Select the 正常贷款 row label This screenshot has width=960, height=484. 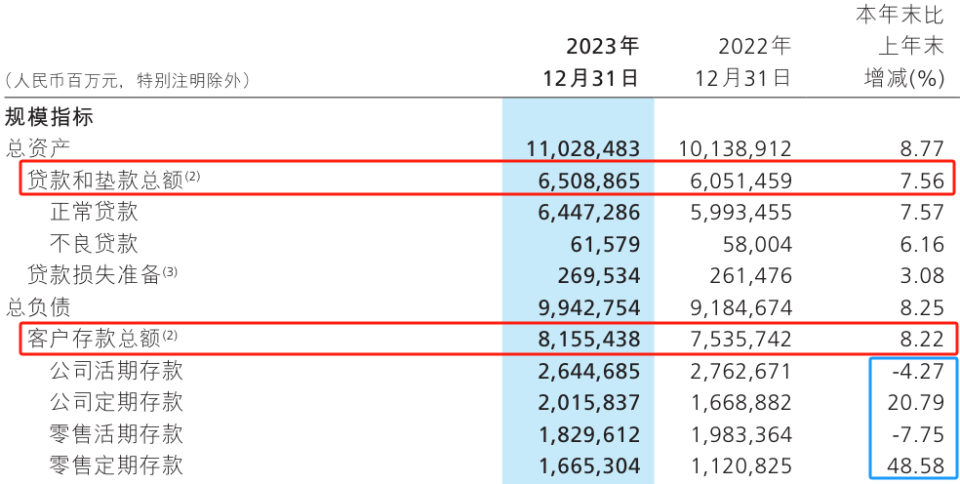coord(94,212)
